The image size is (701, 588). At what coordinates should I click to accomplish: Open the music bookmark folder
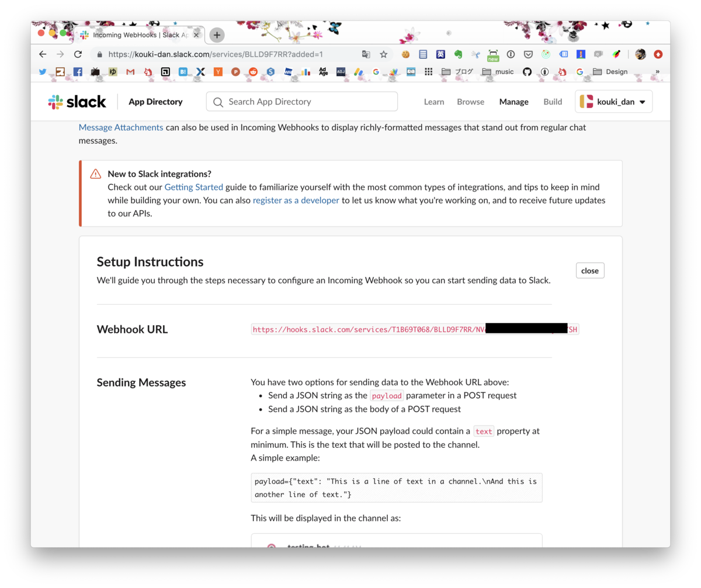tap(498, 72)
